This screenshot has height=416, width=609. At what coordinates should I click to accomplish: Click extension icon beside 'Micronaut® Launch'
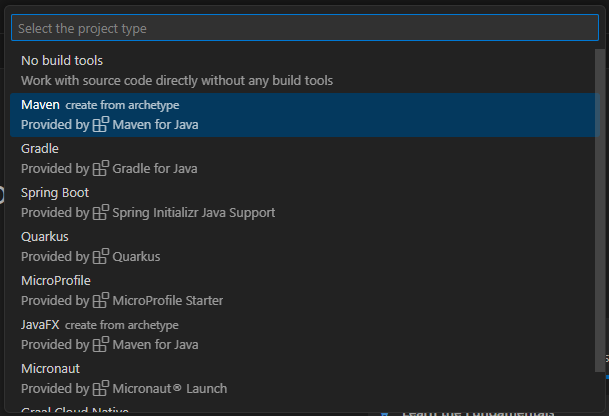[x=100, y=389]
